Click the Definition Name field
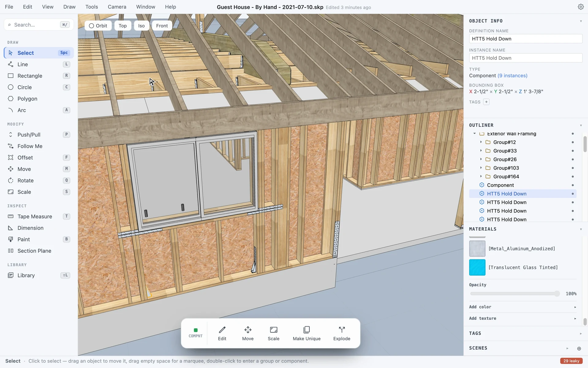 tap(526, 39)
